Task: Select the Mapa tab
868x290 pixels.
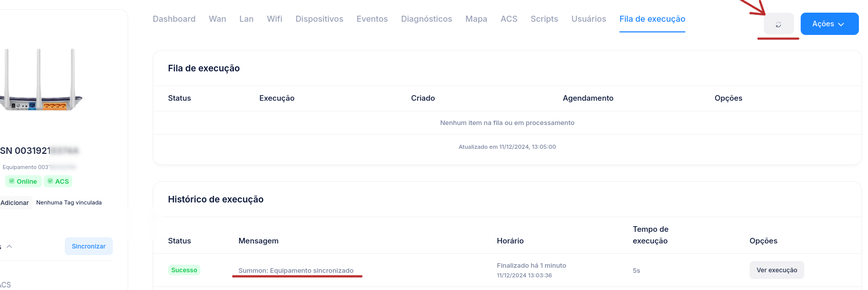Action: pos(476,19)
